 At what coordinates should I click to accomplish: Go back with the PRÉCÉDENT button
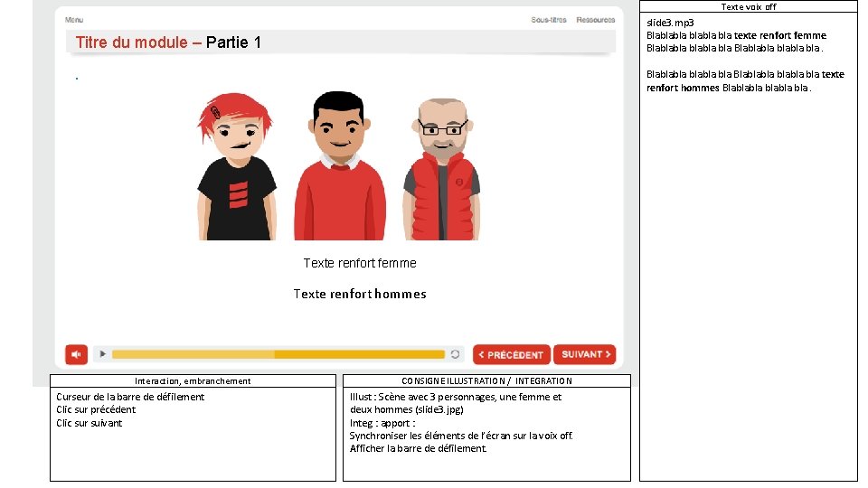pos(512,354)
